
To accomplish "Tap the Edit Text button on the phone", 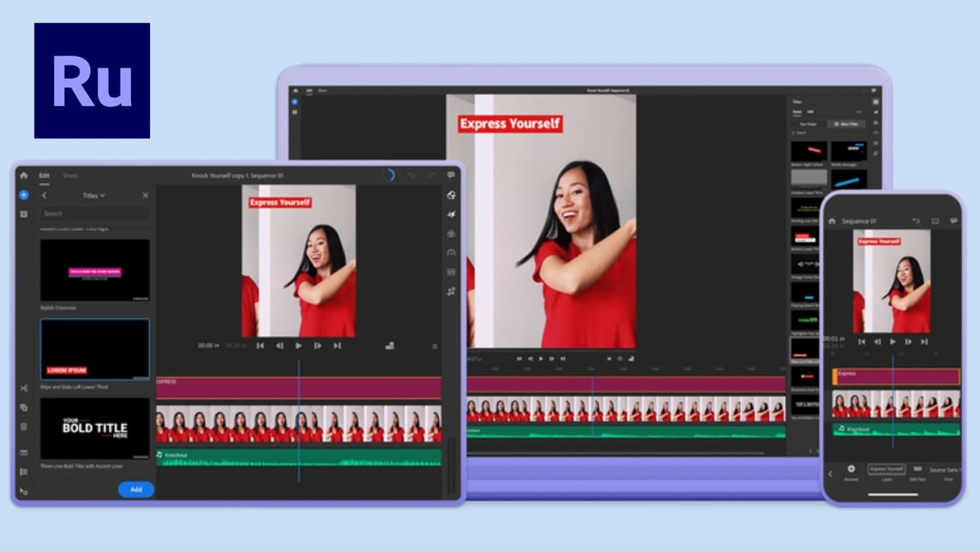I will [x=918, y=469].
